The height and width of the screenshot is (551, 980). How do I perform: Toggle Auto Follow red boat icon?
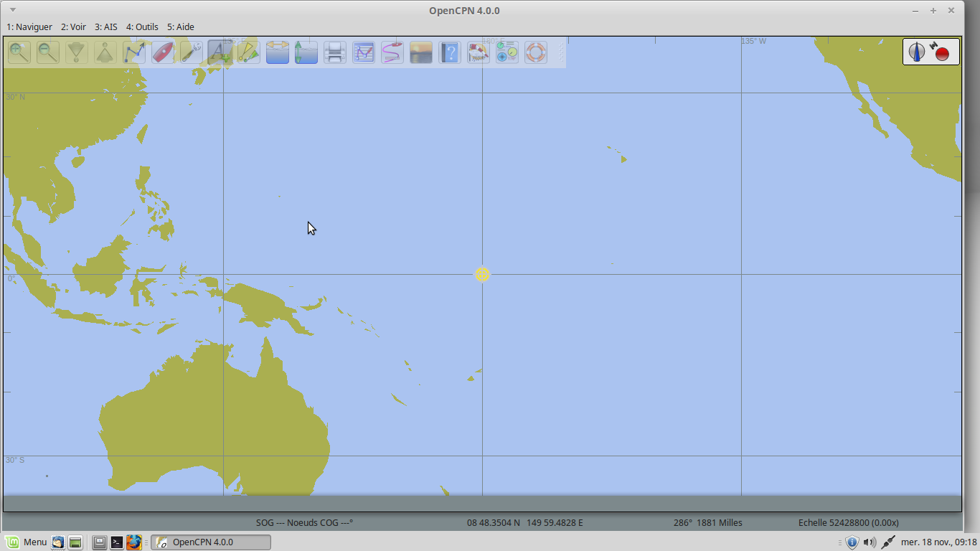(x=163, y=52)
